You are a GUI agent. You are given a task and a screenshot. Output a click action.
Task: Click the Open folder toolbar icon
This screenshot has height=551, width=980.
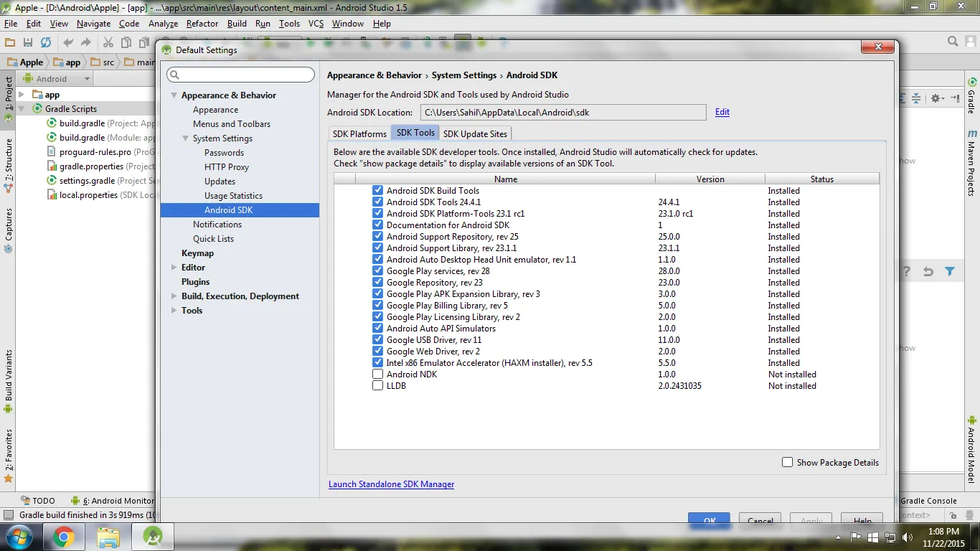11,43
